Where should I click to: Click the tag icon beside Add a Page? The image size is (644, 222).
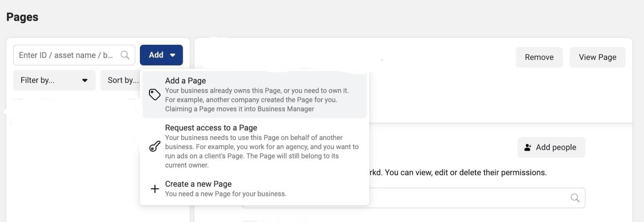(x=155, y=95)
